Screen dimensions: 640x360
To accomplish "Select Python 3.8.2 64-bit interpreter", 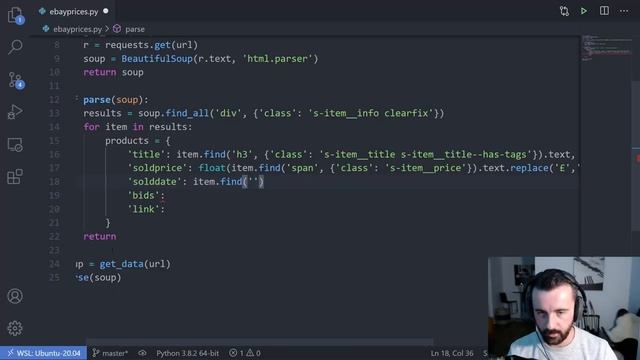I will tap(187, 353).
